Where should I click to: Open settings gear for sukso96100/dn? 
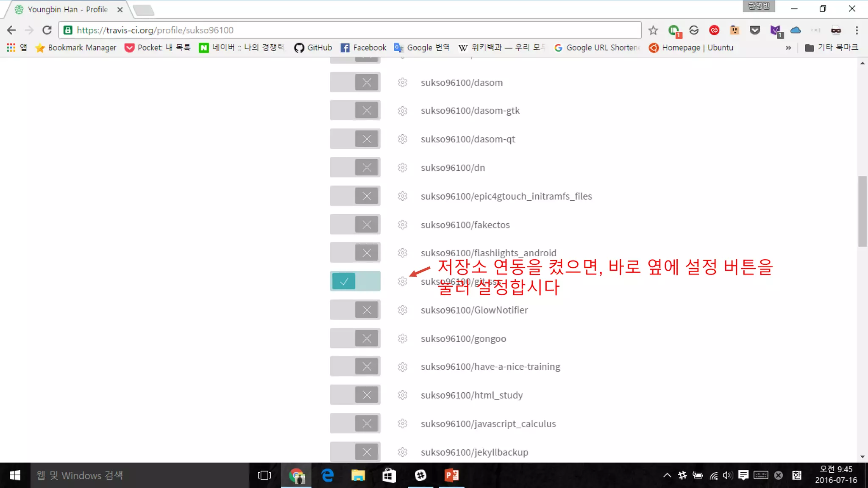click(x=402, y=168)
